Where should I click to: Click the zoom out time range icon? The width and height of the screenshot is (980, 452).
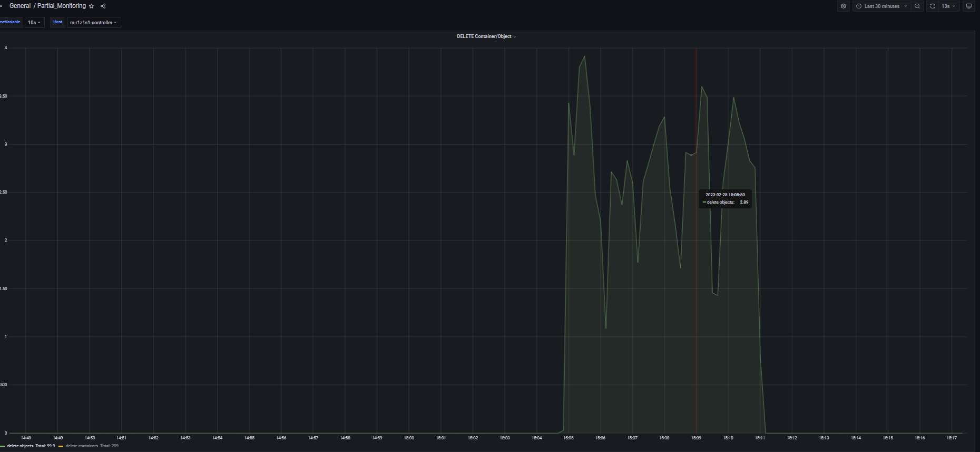[x=917, y=6]
